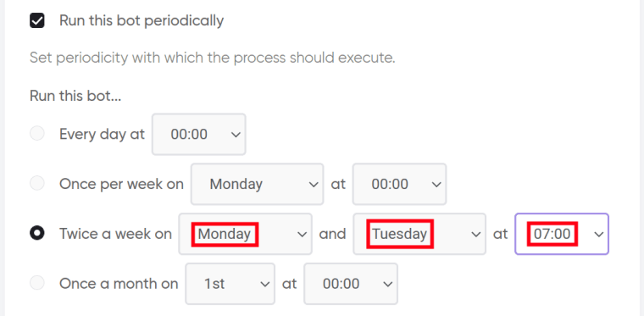Open the 07:00 time dropdown
The width and height of the screenshot is (644, 316).
tap(562, 234)
